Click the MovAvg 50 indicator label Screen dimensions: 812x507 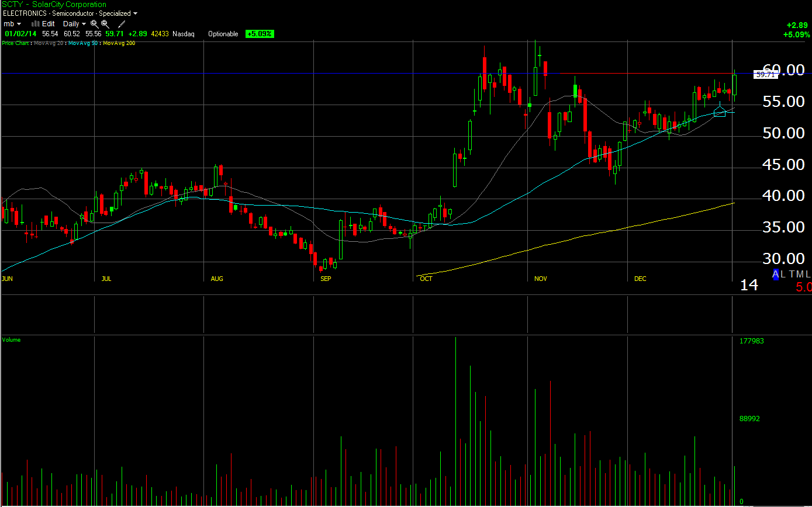click(x=83, y=43)
